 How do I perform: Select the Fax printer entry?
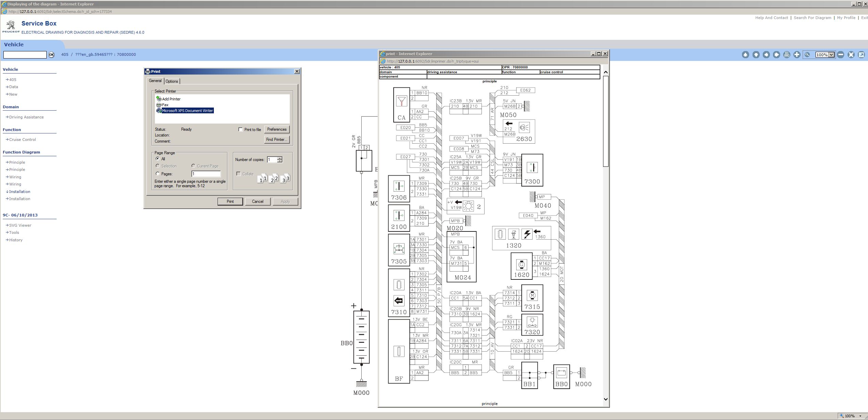(165, 105)
